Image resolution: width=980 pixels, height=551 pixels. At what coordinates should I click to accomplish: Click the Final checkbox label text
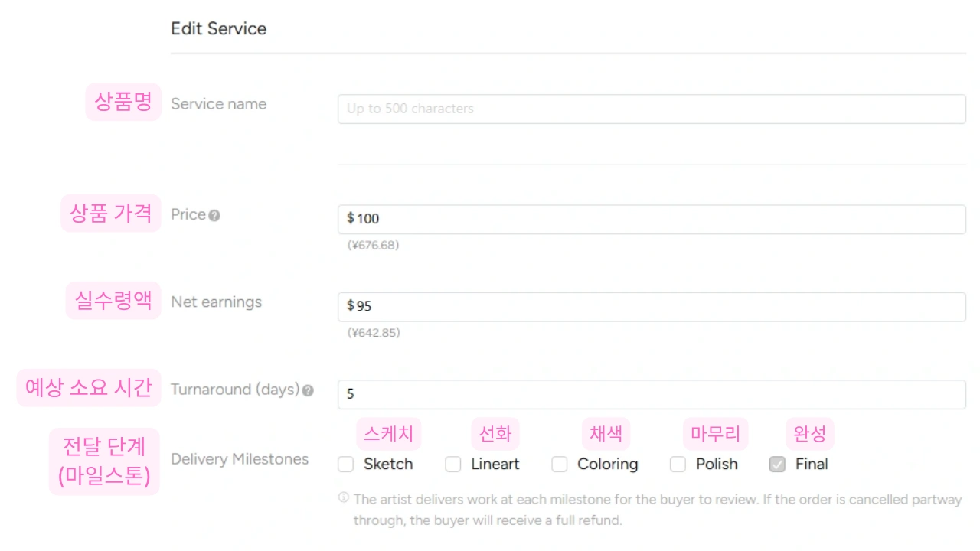click(812, 464)
